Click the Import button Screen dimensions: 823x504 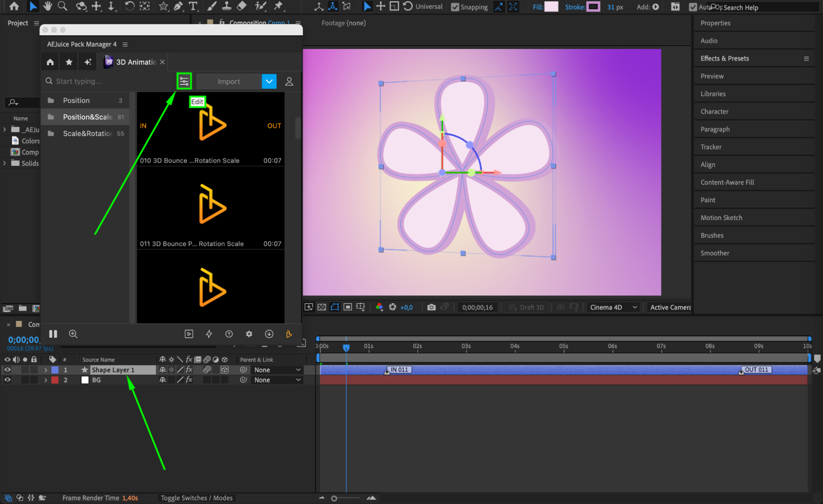click(228, 81)
